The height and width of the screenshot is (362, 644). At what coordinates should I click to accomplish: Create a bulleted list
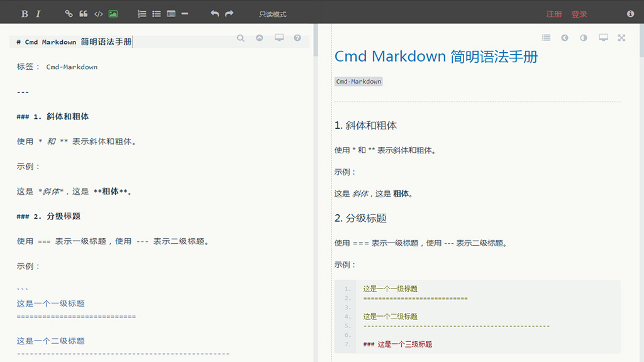pos(157,14)
